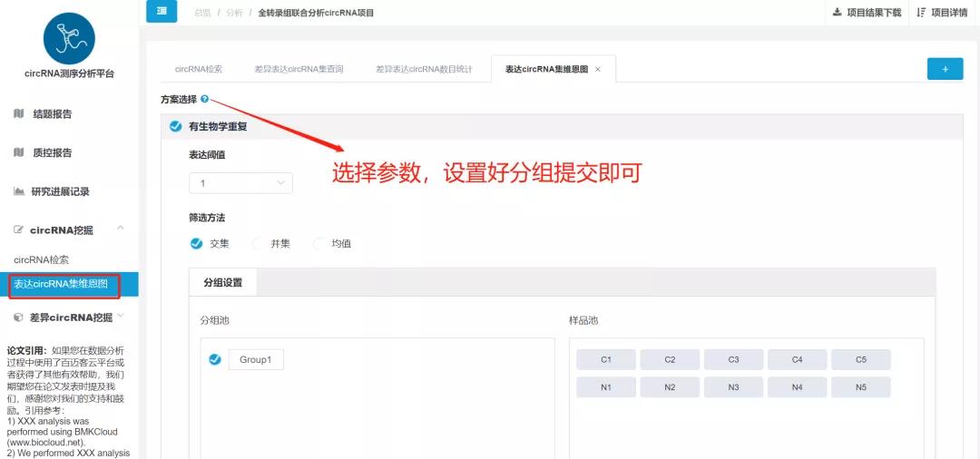Open 结题报告 from the sidebar
Viewport: 980px width, 459px height.
click(52, 114)
